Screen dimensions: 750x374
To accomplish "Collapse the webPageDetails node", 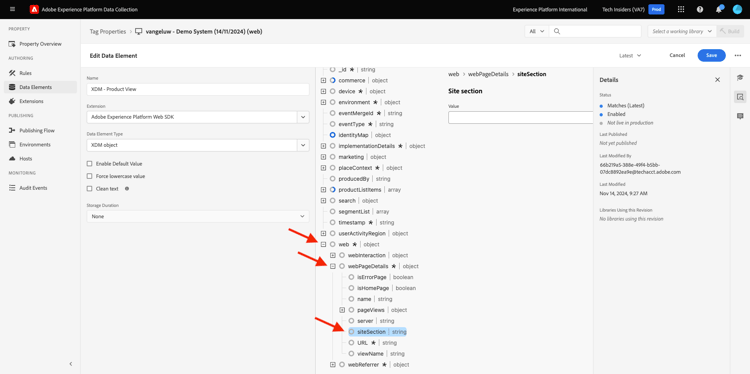I will [333, 266].
